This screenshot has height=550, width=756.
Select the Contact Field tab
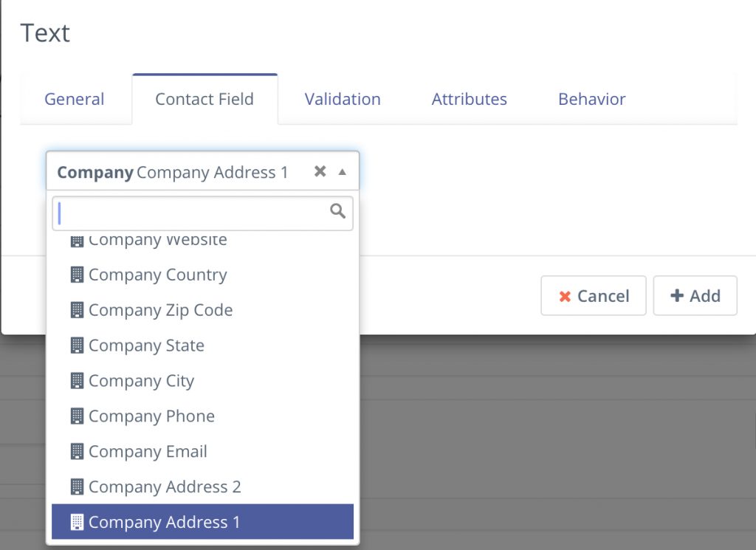[x=205, y=99]
